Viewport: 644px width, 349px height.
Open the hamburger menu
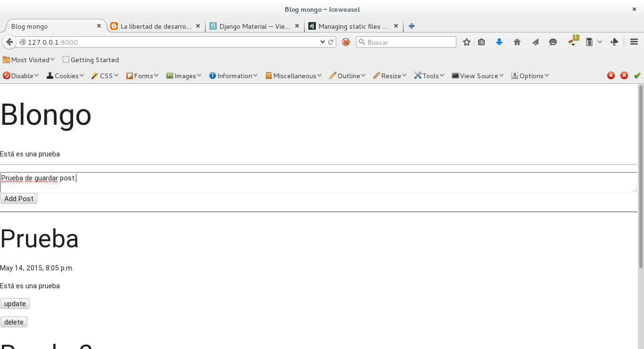(634, 42)
